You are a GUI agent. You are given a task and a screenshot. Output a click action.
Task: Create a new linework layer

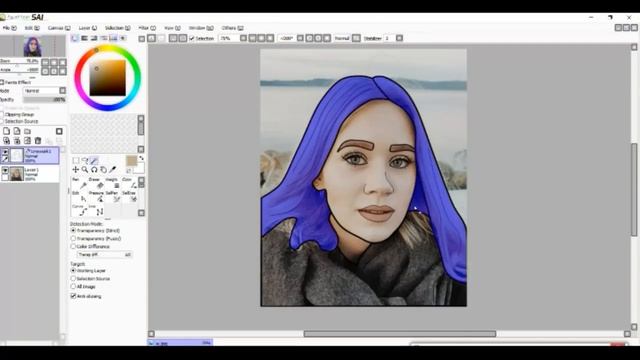tap(17, 131)
